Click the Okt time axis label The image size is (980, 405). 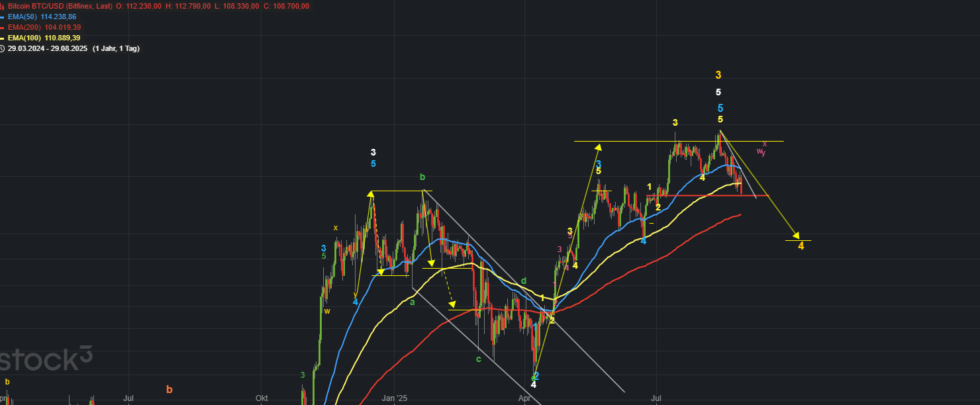[x=262, y=398]
